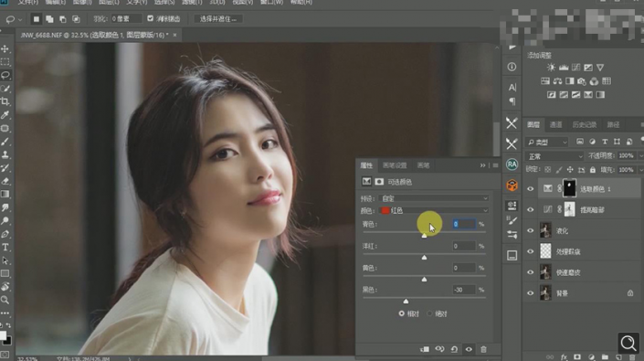644x361 pixels.
Task: Filter layers by type layers icon
Action: pyautogui.click(x=605, y=142)
